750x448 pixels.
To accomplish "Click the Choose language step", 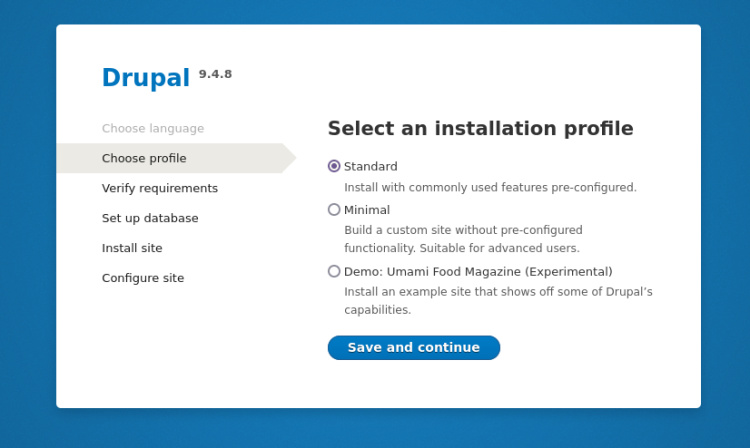I will point(152,128).
